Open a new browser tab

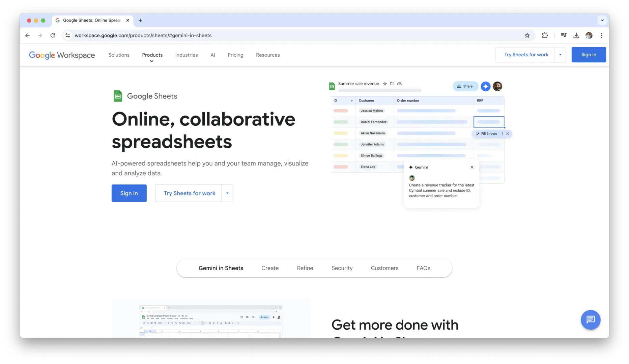(x=140, y=20)
